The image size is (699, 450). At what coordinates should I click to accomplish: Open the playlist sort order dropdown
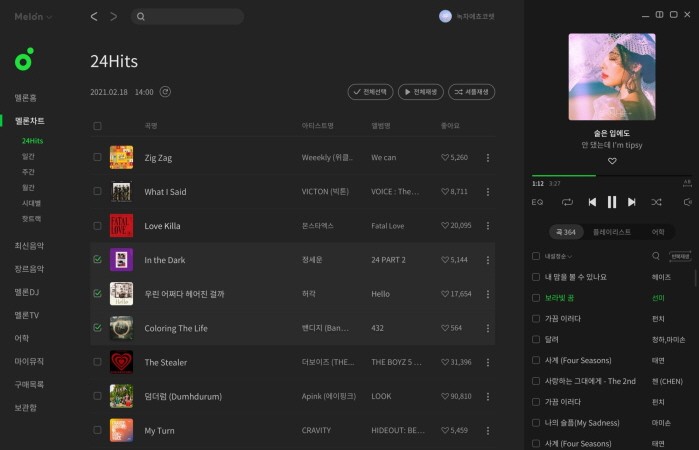(558, 256)
